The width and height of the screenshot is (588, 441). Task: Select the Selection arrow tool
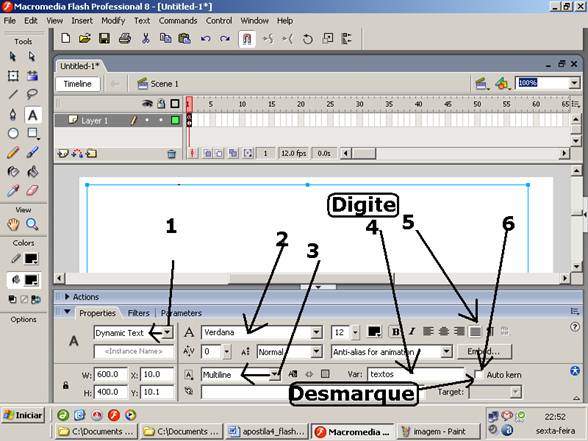(x=13, y=57)
